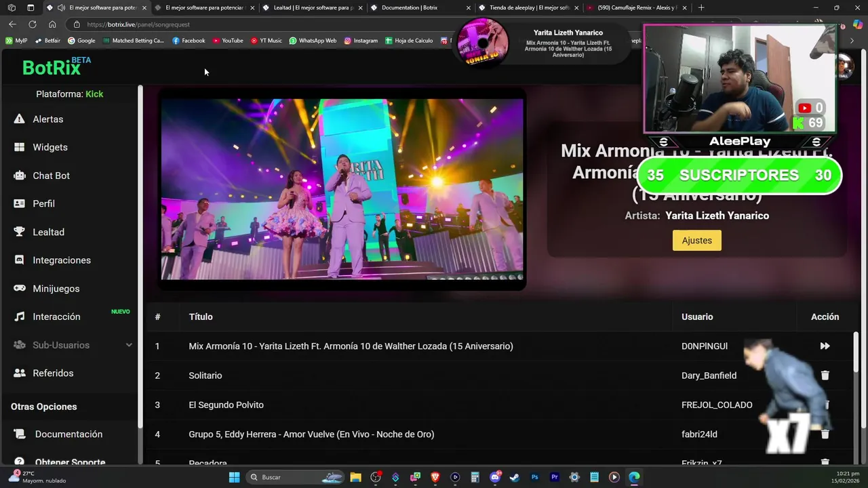
Task: Open the weather widget showing 27°C
Action: click(37, 477)
